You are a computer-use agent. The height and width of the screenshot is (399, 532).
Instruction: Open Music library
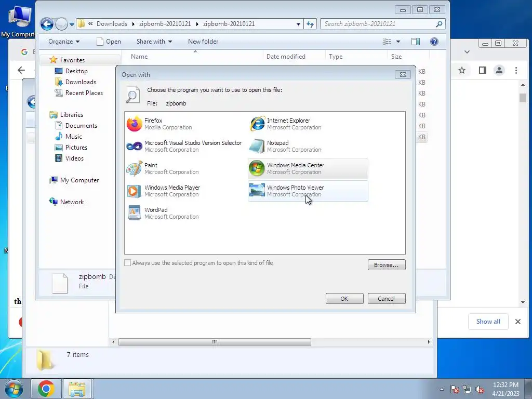(74, 137)
